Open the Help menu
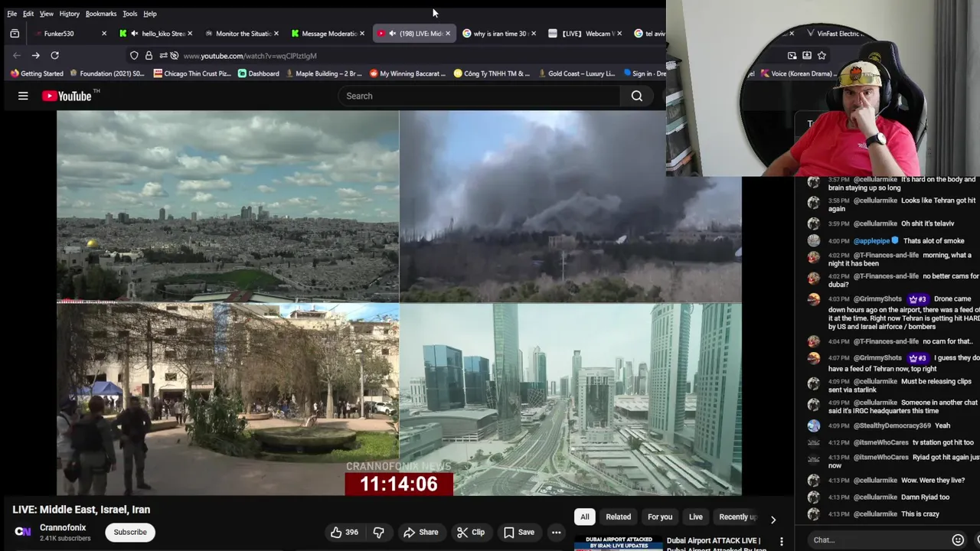Image resolution: width=980 pixels, height=551 pixels. [x=150, y=14]
